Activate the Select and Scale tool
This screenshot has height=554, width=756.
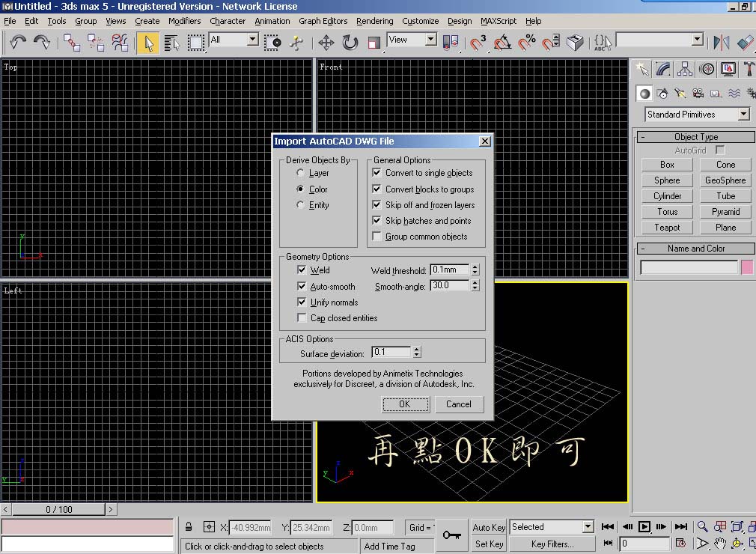(x=374, y=43)
